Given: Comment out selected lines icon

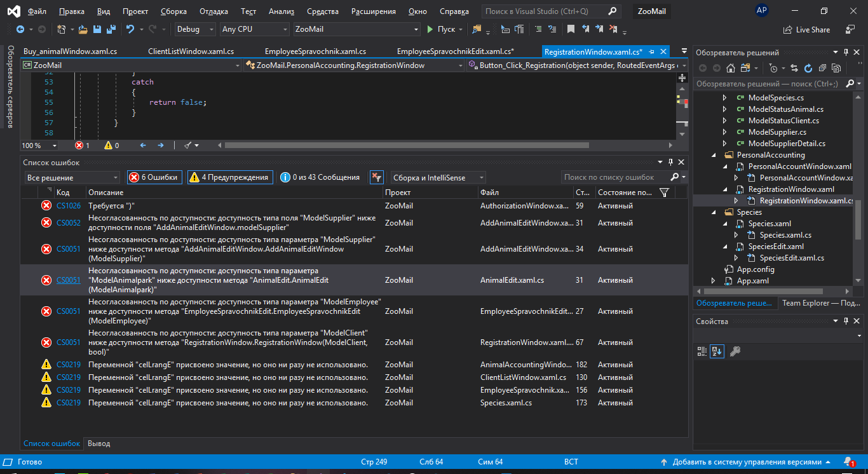Looking at the screenshot, I should pos(538,29).
